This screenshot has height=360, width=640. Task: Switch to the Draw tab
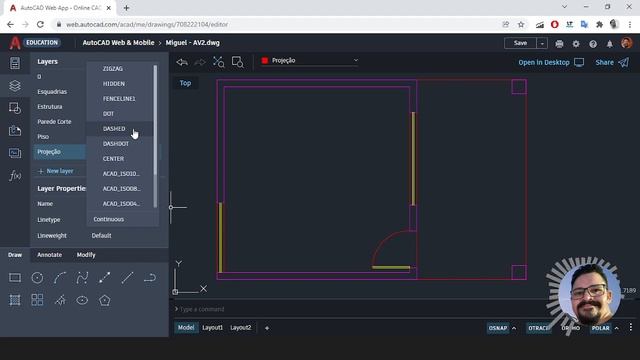pos(15,255)
